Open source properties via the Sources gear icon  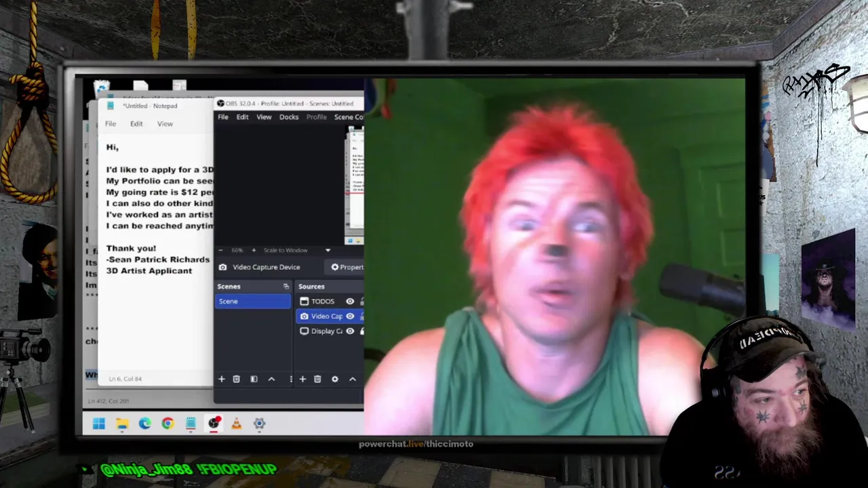click(335, 379)
